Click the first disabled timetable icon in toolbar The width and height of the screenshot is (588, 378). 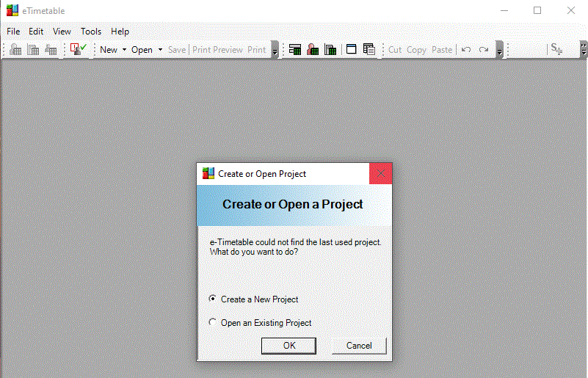pyautogui.click(x=15, y=49)
